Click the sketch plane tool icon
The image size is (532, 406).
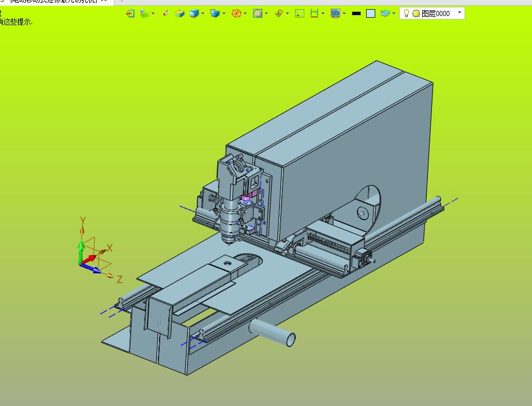(145, 14)
